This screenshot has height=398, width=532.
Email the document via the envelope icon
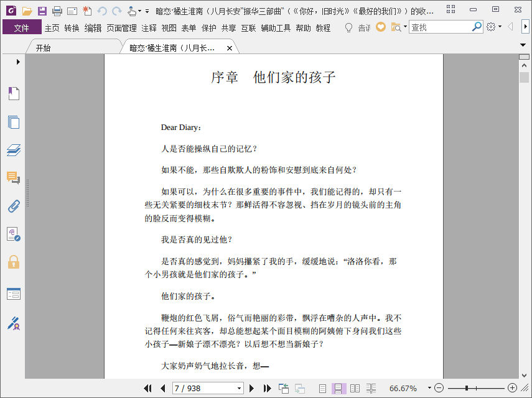pyautogui.click(x=72, y=12)
